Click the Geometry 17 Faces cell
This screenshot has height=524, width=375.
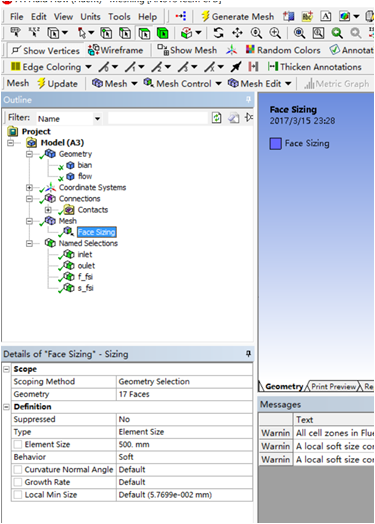[x=184, y=394]
